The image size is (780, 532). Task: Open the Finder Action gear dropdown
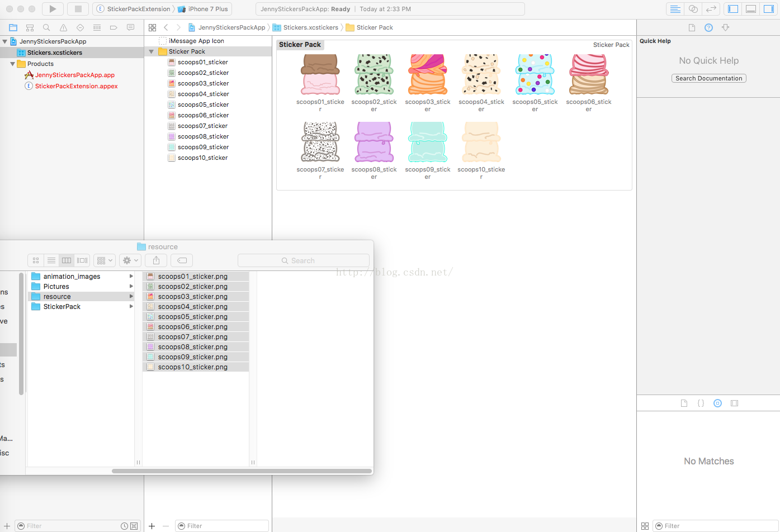[x=130, y=260]
